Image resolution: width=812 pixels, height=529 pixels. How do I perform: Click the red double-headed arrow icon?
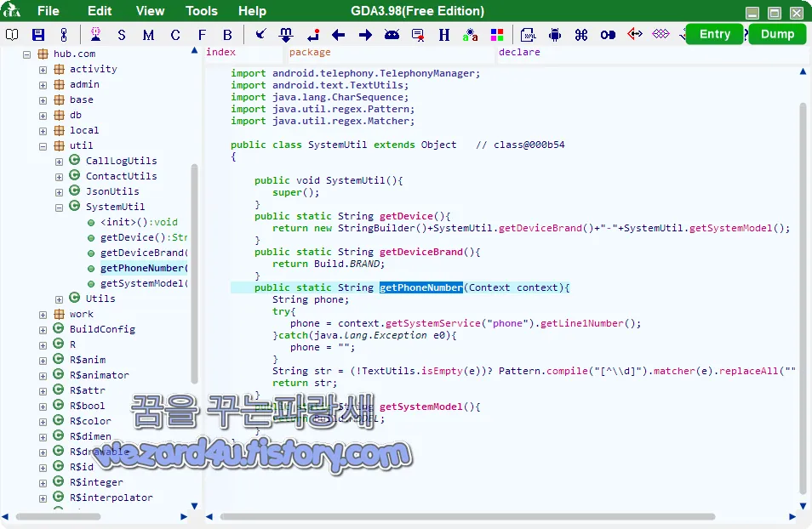[x=634, y=34]
